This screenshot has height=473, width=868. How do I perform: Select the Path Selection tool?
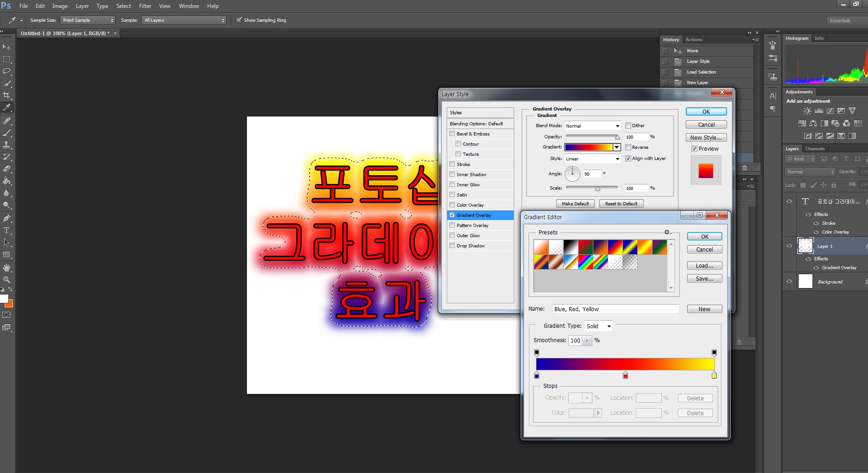point(6,242)
